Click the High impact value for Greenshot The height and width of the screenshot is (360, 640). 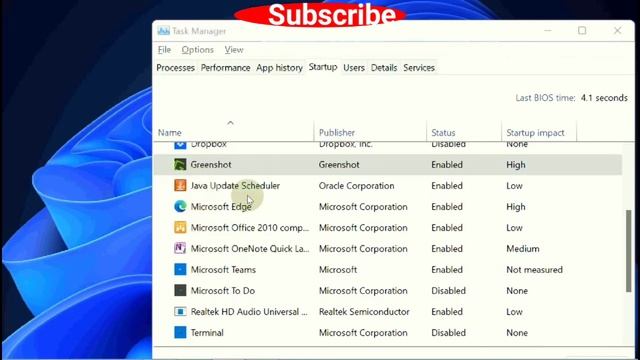[x=516, y=164]
